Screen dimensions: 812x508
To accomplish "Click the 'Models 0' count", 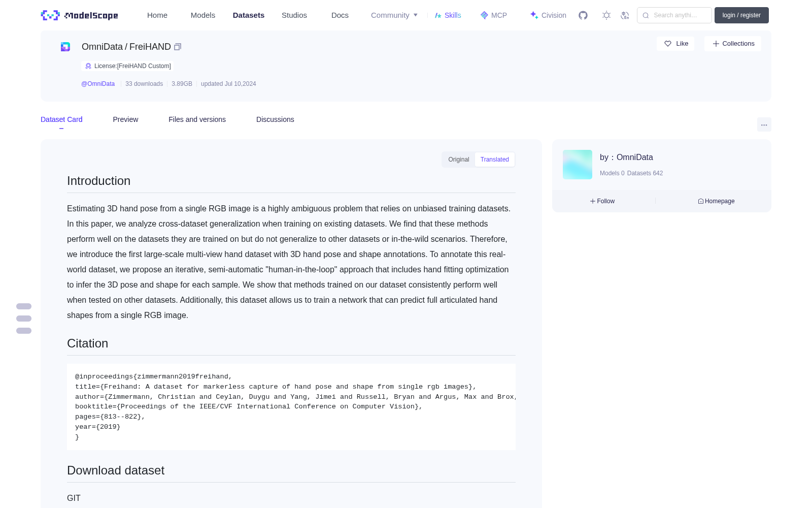I will pos(612,173).
